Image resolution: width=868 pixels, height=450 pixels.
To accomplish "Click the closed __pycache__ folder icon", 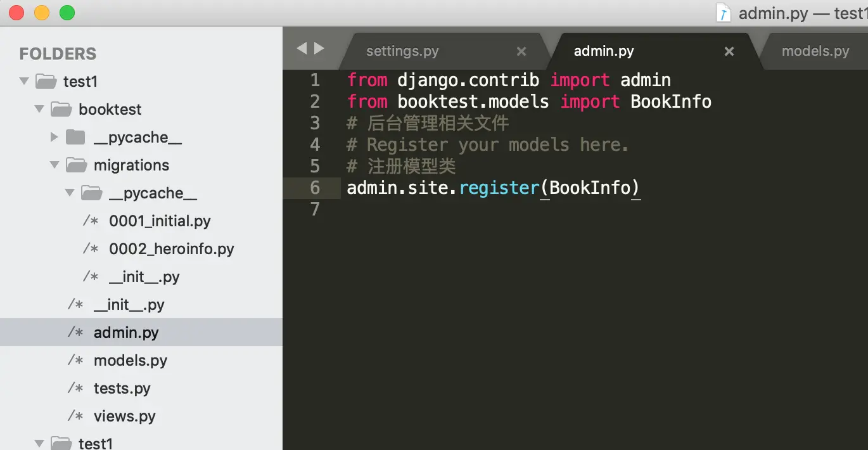I will point(75,137).
